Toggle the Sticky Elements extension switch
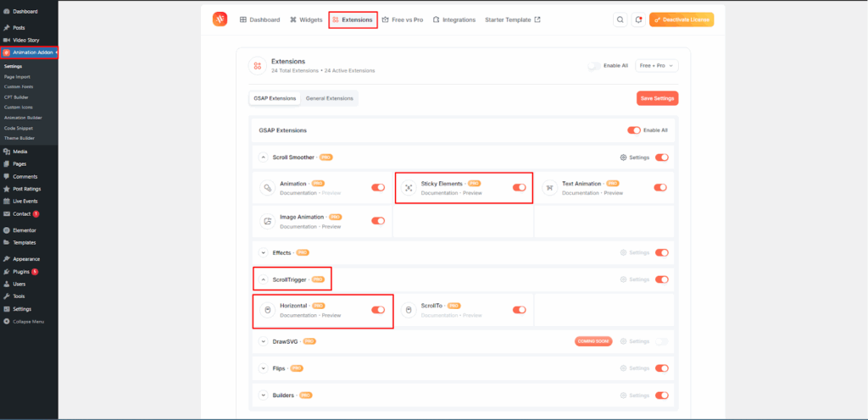Image resolution: width=868 pixels, height=420 pixels. [519, 188]
